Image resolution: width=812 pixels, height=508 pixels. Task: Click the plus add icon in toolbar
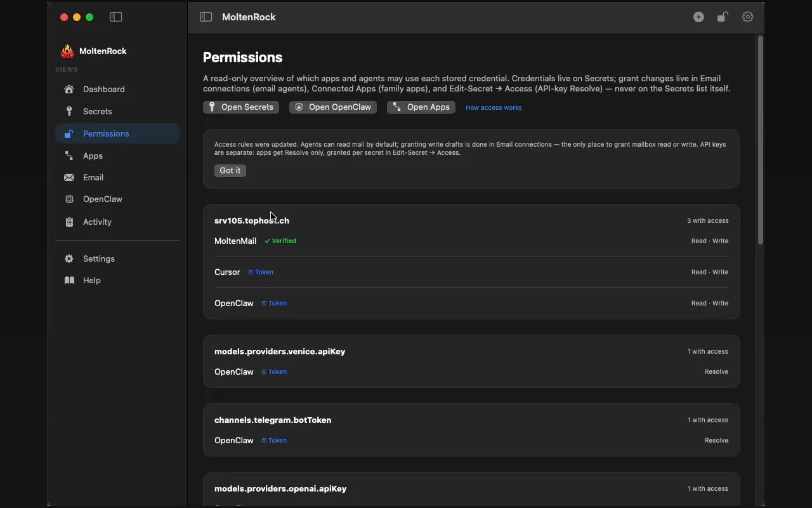pyautogui.click(x=698, y=17)
